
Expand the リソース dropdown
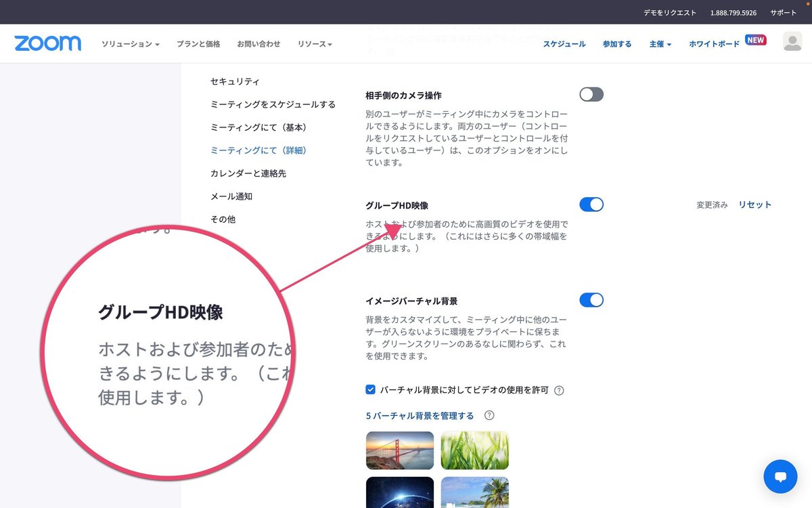pyautogui.click(x=315, y=44)
